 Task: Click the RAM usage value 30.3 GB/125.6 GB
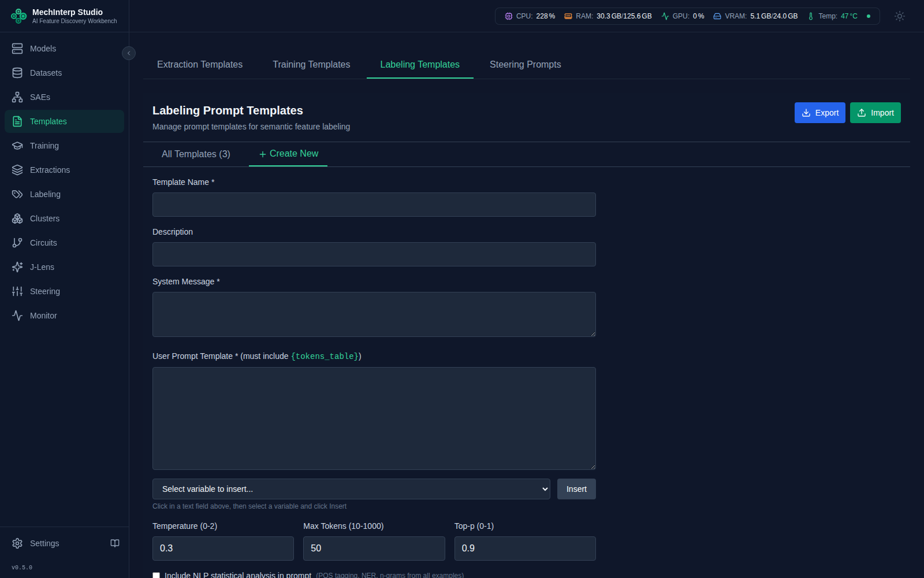pos(624,16)
